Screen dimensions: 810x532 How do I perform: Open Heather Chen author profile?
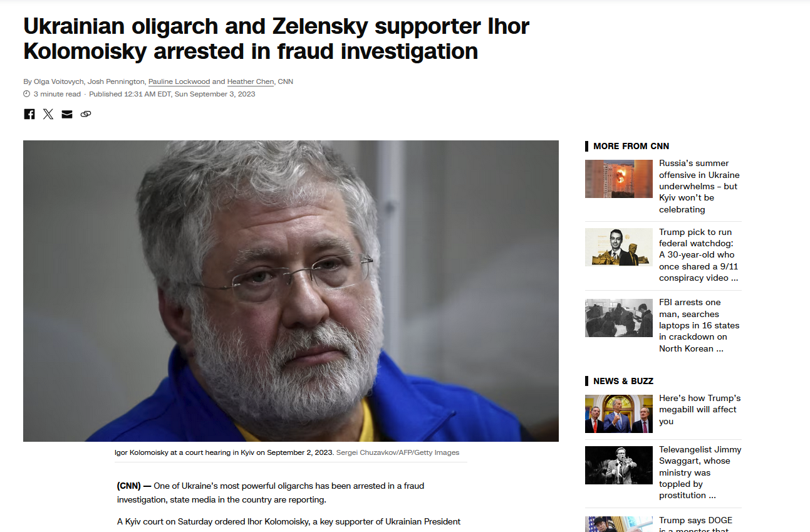(x=251, y=81)
